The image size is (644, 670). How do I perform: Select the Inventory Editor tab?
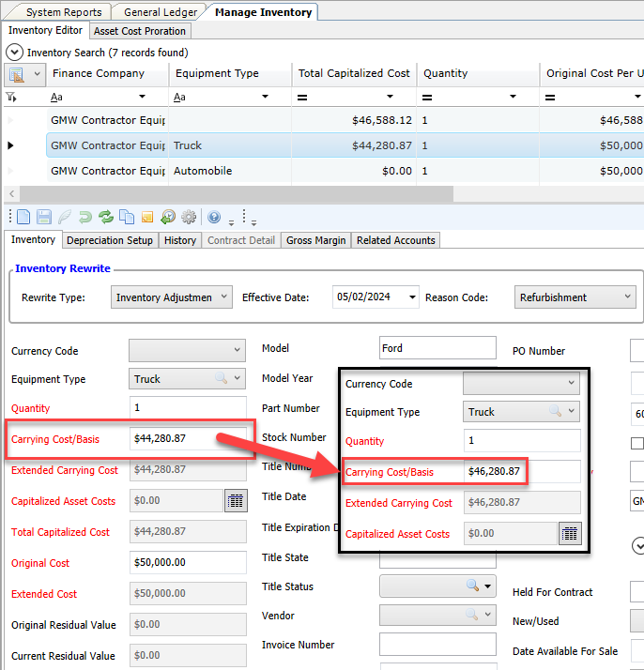(45, 30)
